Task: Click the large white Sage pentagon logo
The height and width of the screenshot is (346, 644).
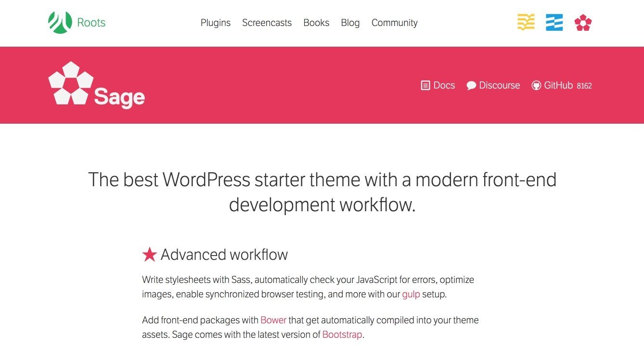Action: point(71,83)
